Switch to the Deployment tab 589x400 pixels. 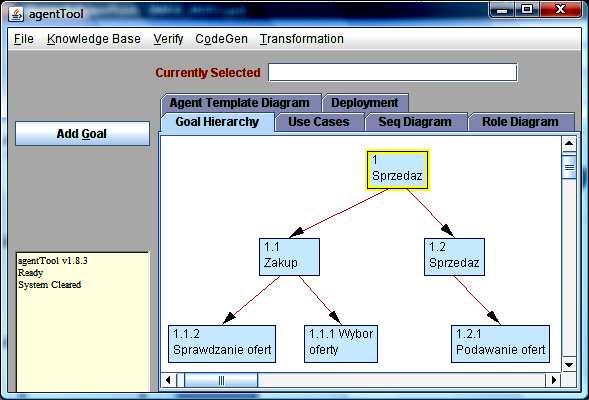pos(365,103)
